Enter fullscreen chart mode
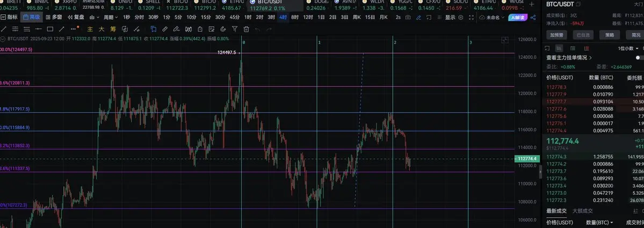Screen dimensions: 644x228 [x=471, y=17]
